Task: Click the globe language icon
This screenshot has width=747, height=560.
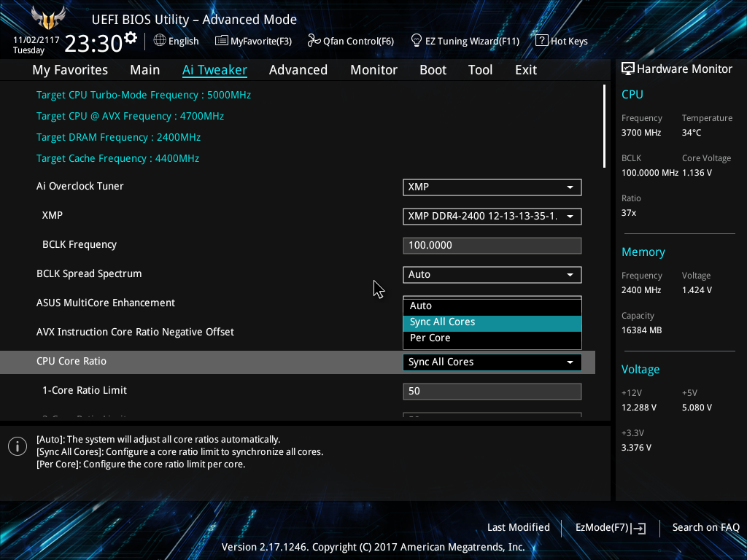Action: point(160,41)
